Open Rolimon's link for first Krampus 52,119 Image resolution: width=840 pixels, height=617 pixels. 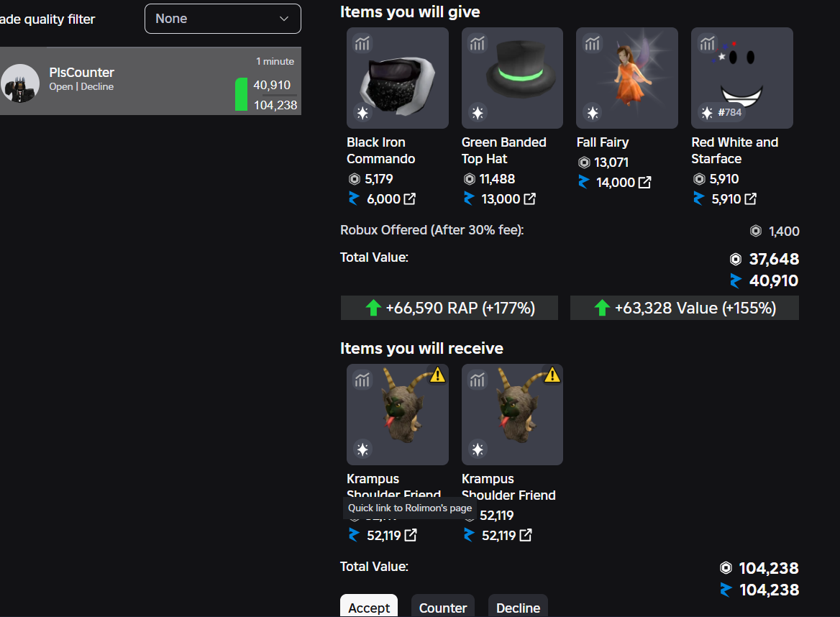[x=411, y=536]
